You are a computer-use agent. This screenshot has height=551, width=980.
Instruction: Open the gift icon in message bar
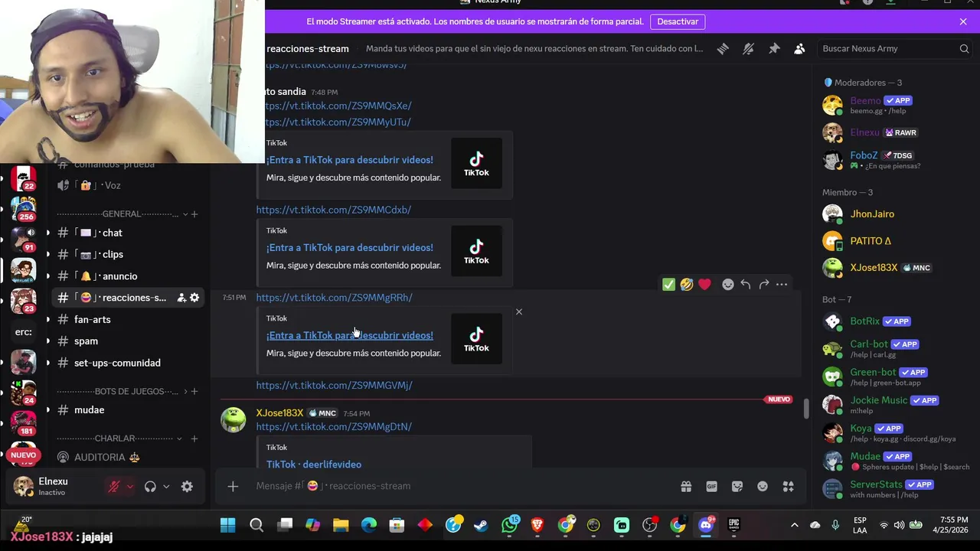[x=686, y=486]
